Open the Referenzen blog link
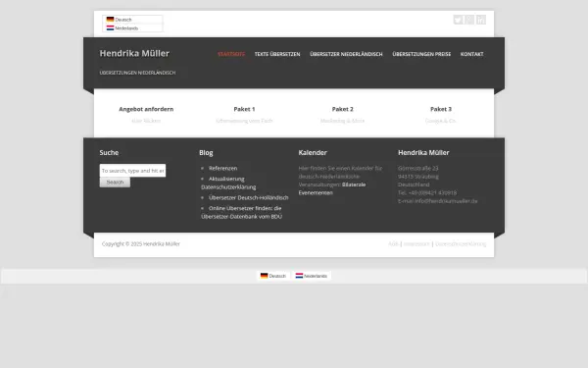The width and height of the screenshot is (588, 368). pos(222,168)
